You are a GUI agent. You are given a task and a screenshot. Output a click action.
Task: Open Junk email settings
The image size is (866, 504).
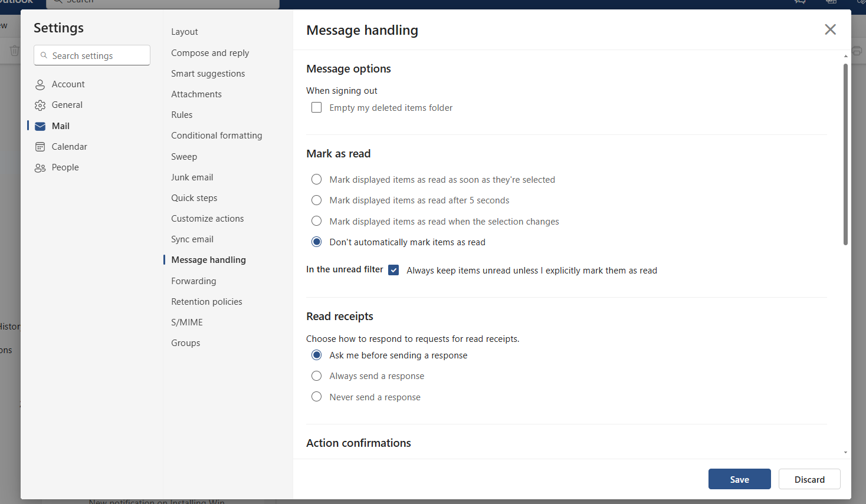pyautogui.click(x=192, y=177)
